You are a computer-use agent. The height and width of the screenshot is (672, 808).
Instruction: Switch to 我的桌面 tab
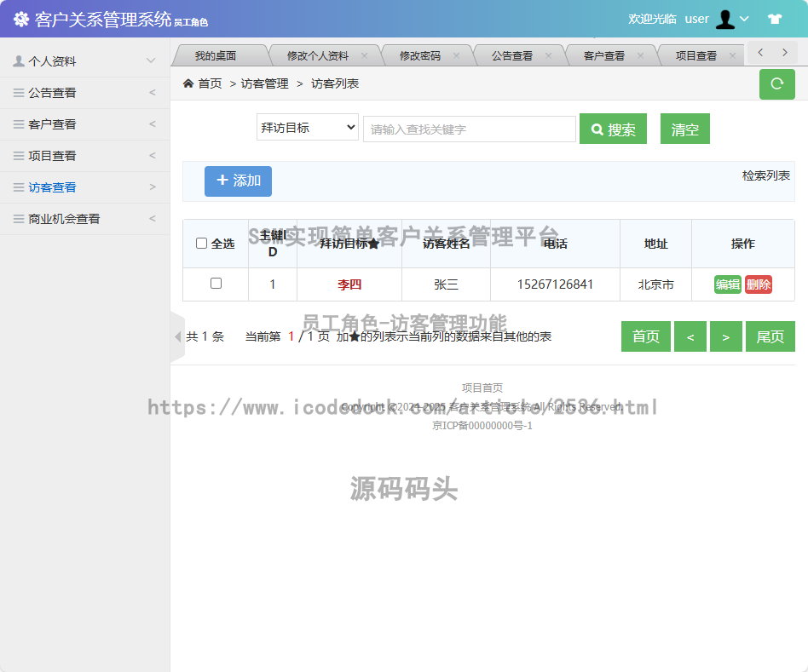(x=216, y=55)
